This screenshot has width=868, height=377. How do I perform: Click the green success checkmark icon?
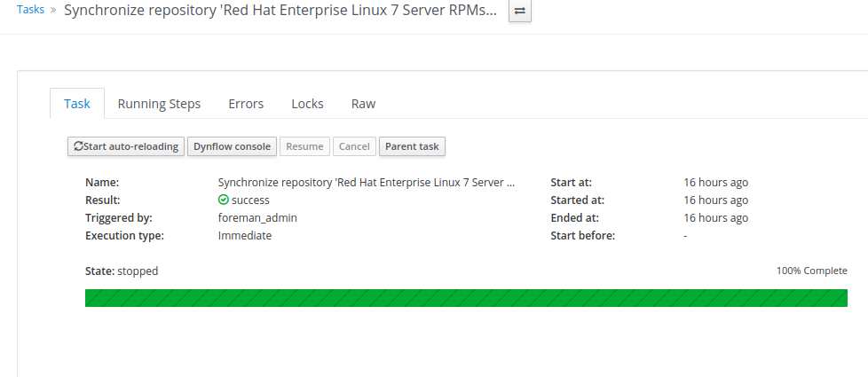224,200
